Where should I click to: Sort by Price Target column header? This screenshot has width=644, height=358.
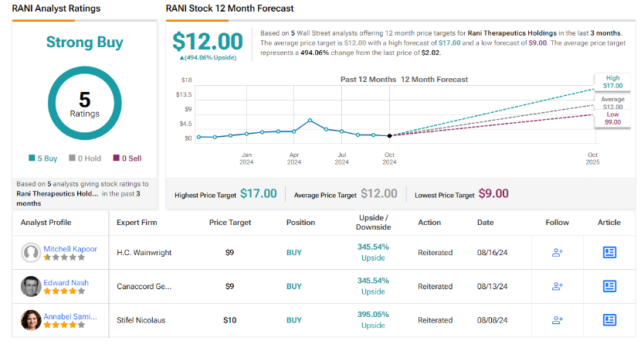(x=230, y=222)
